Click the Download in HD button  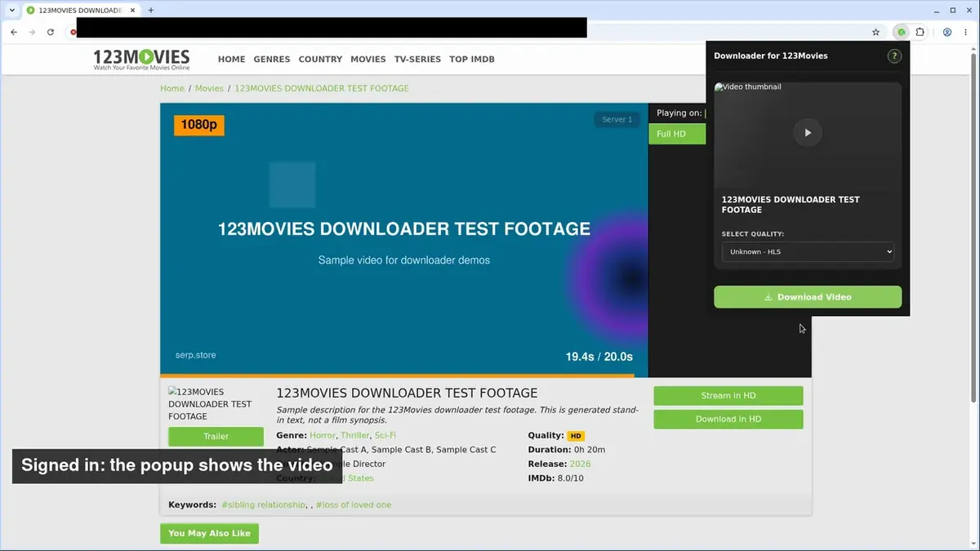tap(728, 420)
